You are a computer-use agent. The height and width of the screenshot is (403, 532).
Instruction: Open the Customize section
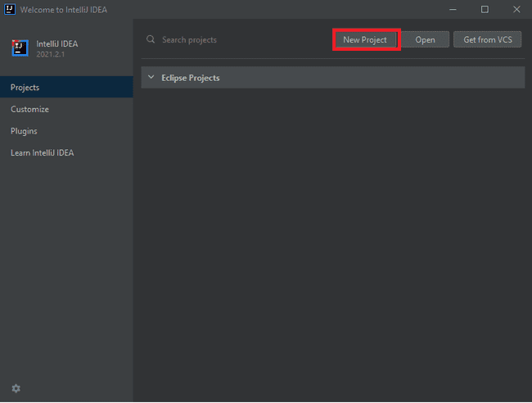click(x=66, y=109)
